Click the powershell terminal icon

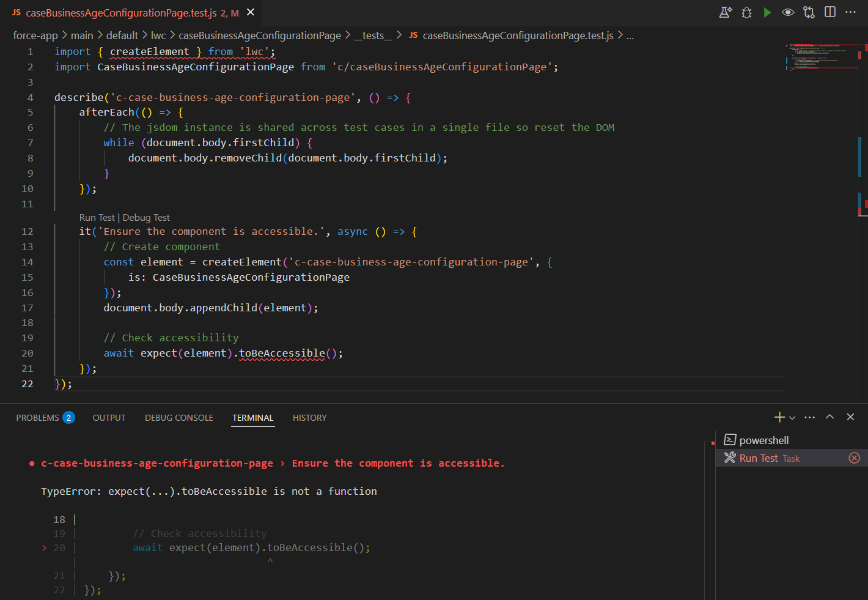click(730, 440)
